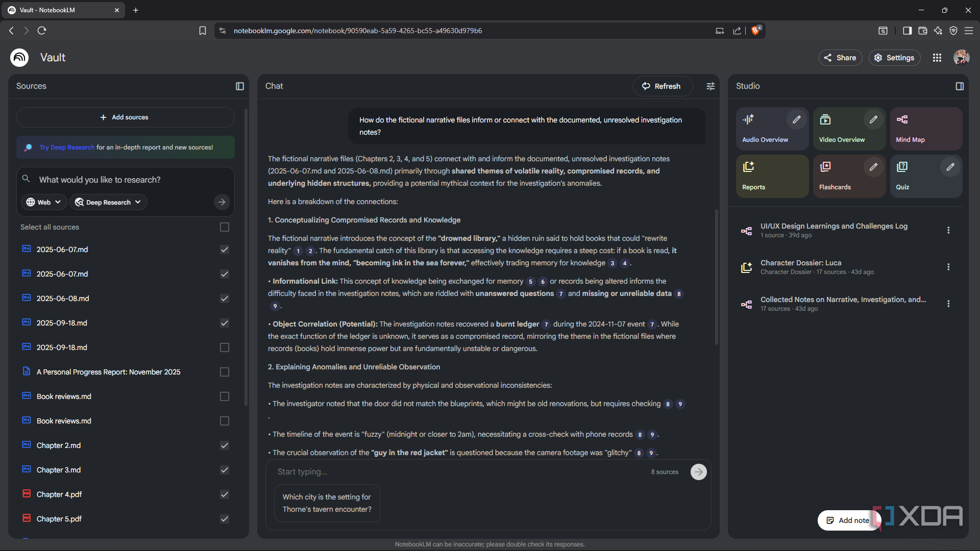The image size is (980, 551).
Task: Open more options for Character Dossier: Luca
Action: click(948, 267)
